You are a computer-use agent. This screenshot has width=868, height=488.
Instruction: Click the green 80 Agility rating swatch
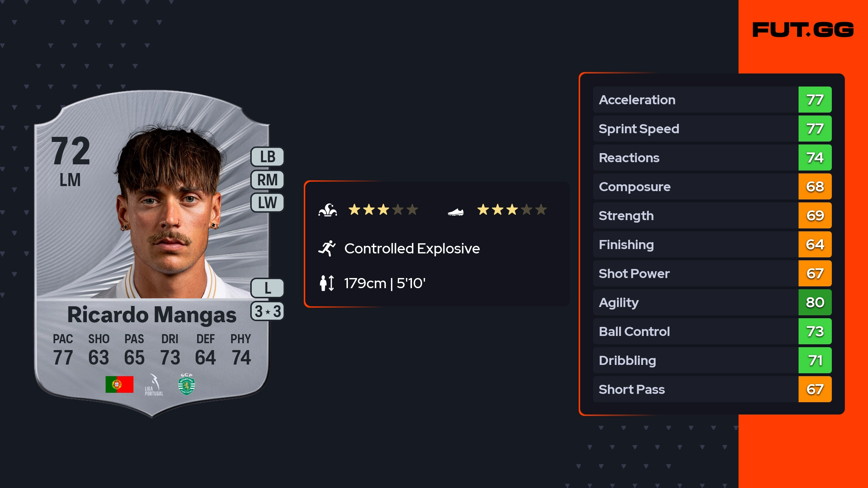click(x=815, y=302)
